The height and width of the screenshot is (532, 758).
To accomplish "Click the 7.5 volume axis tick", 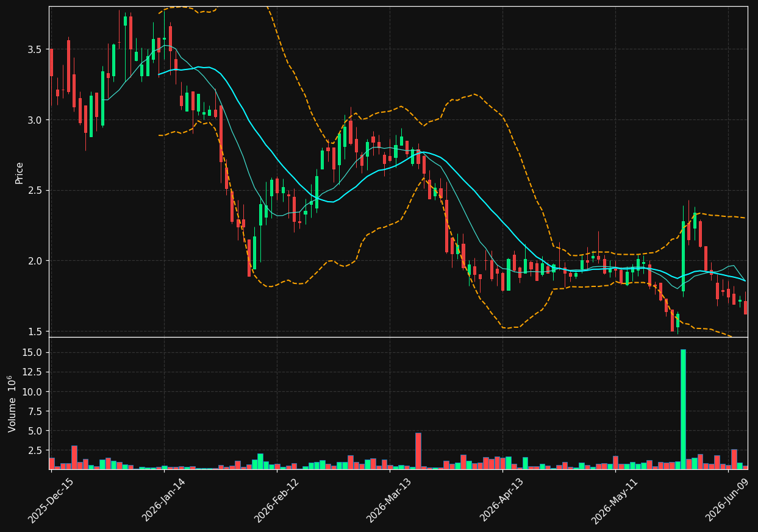I will (x=34, y=411).
